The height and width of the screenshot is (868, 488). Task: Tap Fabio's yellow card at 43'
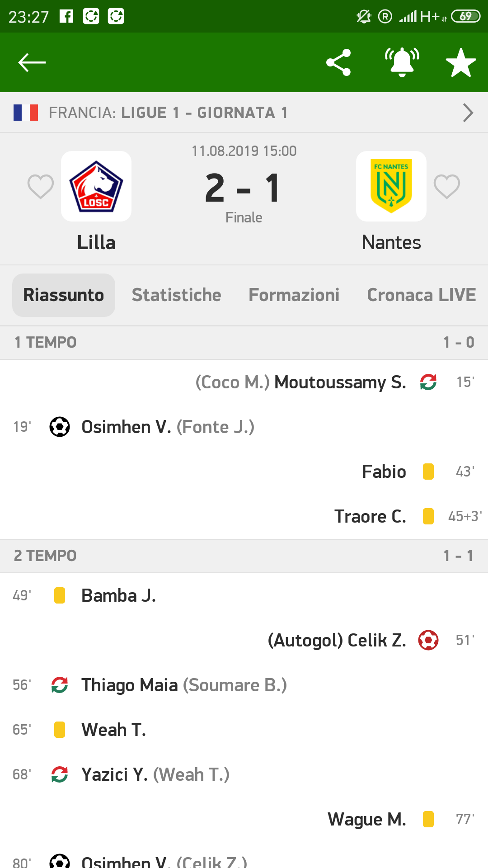[428, 472]
